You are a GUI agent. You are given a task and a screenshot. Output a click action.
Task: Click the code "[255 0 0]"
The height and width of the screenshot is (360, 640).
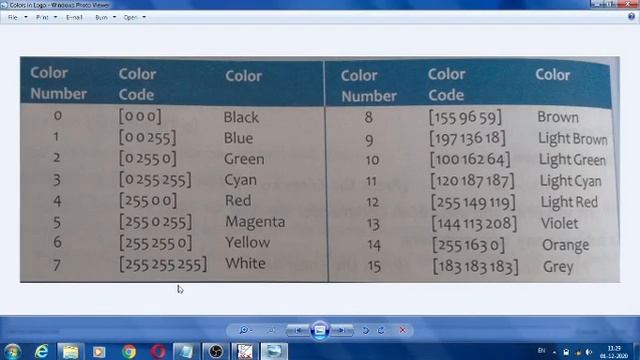click(x=148, y=200)
